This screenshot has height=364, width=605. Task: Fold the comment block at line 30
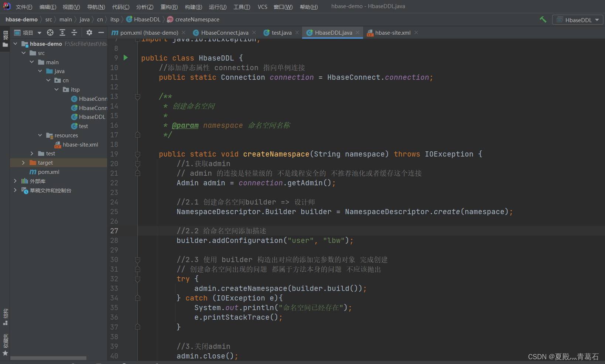[137, 260]
